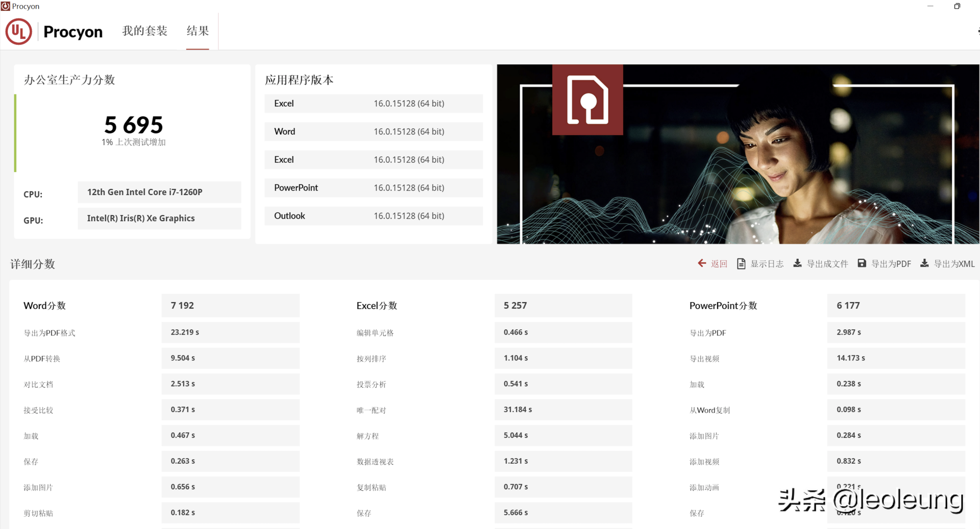This screenshot has height=529, width=980.
Task: Click the 从PDF转换 label
Action: (x=42, y=359)
